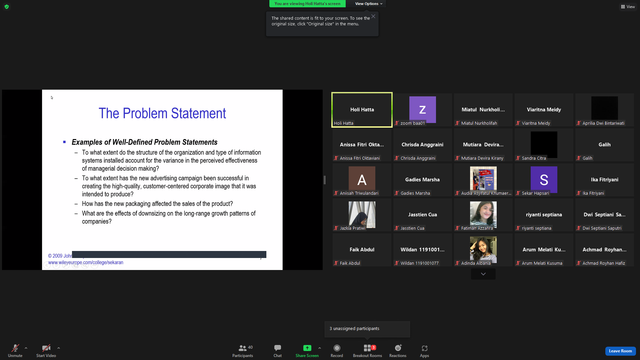The height and width of the screenshot is (360, 640).
Task: Select Ika Fitriyani's video tile
Action: [x=604, y=180]
